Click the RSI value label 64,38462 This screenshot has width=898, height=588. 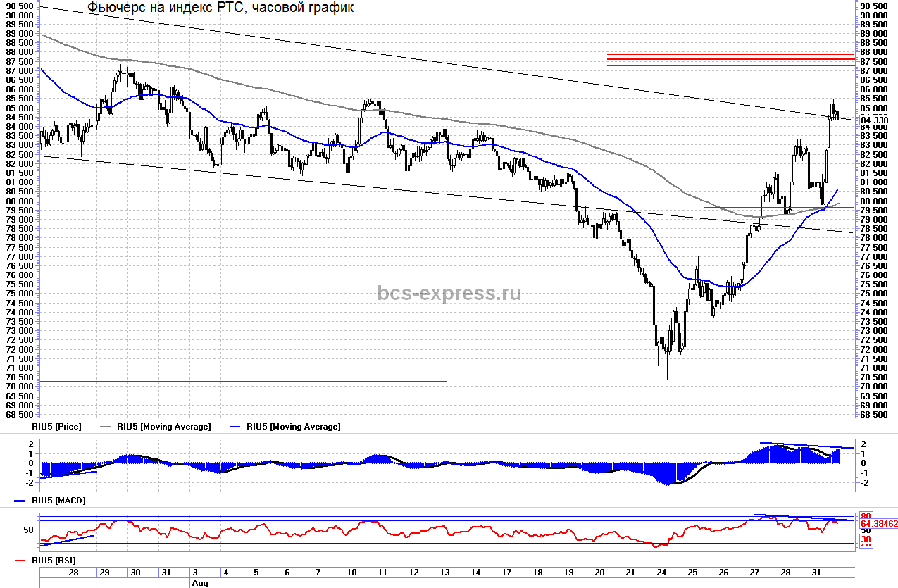[878, 524]
